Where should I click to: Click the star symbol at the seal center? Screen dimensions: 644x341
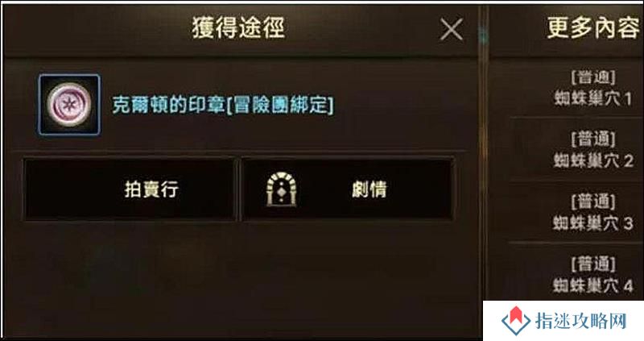(x=68, y=105)
